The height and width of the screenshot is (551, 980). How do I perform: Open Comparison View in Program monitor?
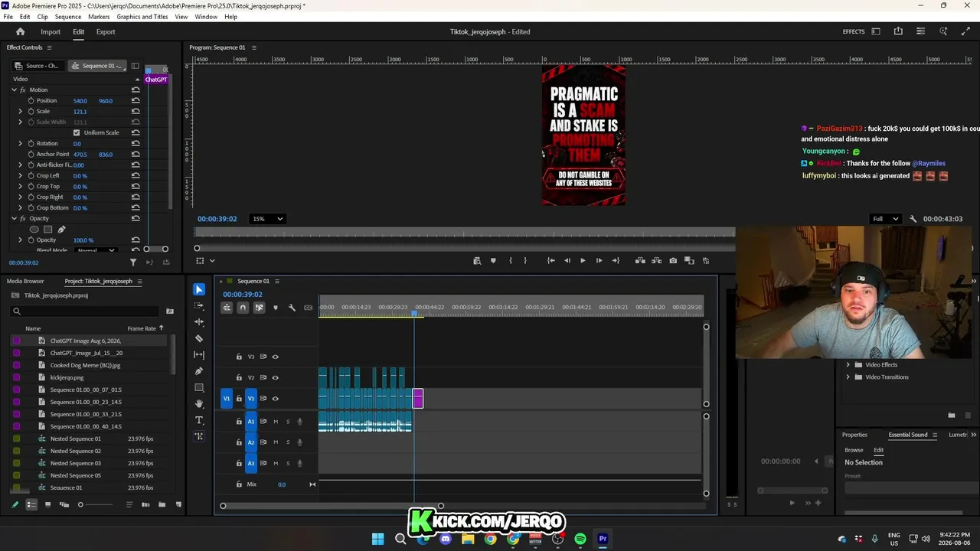pos(689,261)
